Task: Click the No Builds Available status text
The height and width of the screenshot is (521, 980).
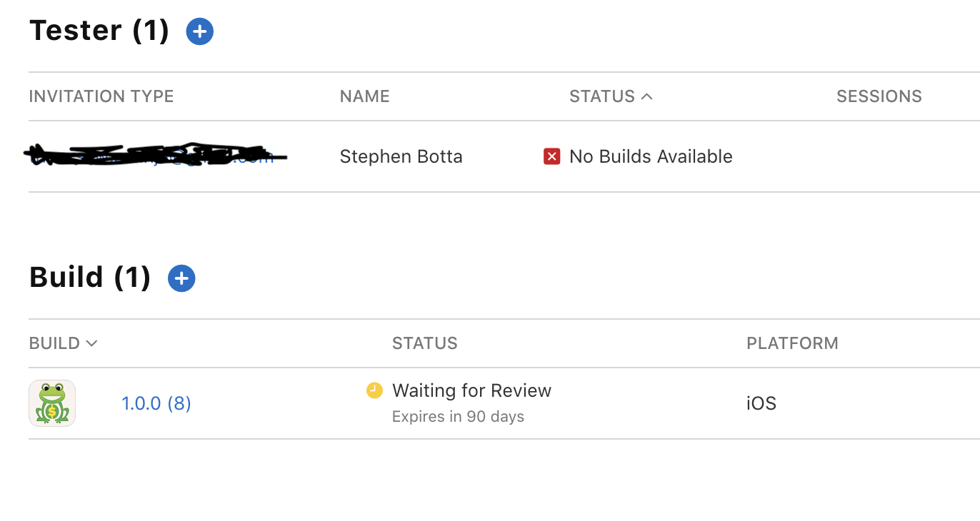Action: [x=651, y=156]
